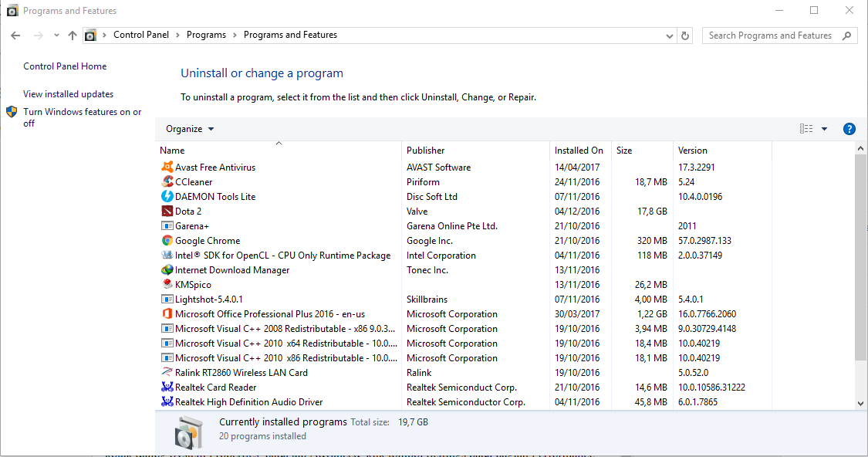Select version 10.0.10586.31222 cell

click(x=711, y=388)
